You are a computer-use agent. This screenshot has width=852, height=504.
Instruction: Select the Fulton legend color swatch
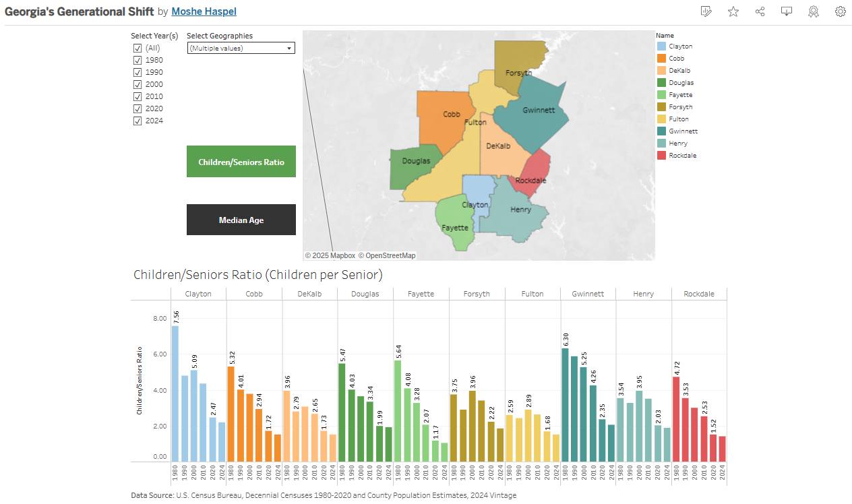click(x=661, y=119)
